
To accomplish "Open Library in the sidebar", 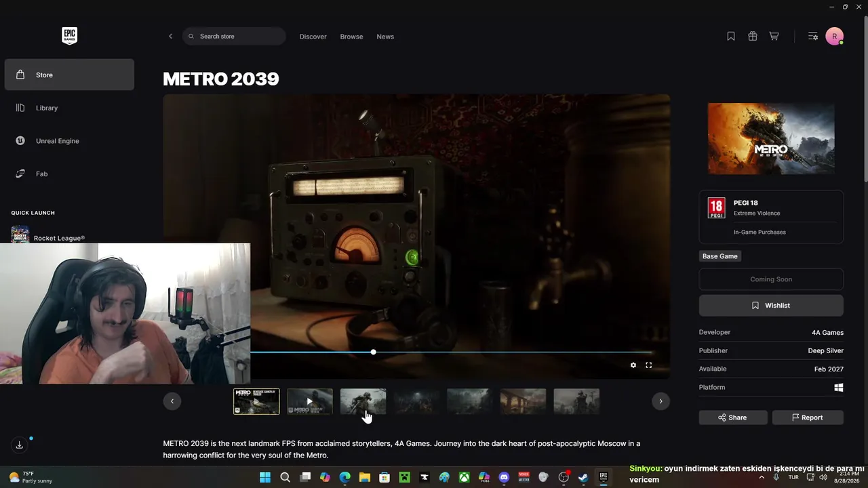I will click(69, 108).
